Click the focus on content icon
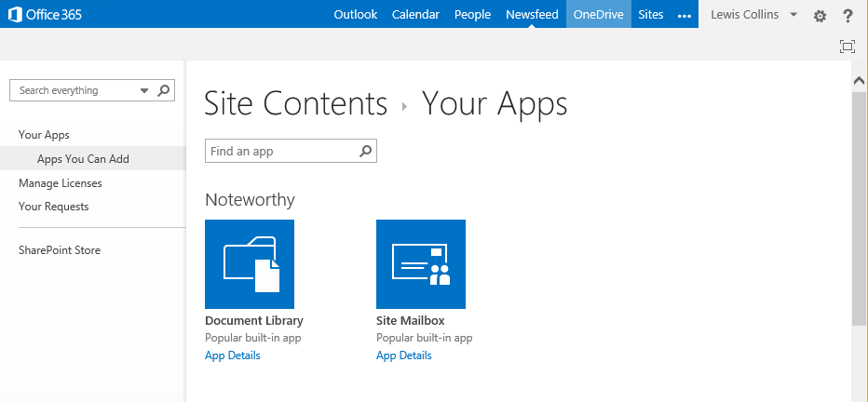This screenshot has width=868, height=402. [x=847, y=47]
